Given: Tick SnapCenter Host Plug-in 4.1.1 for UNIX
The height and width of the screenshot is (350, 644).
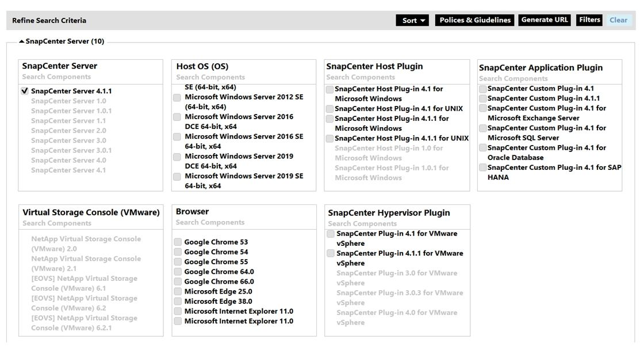Looking at the screenshot, I should click(x=330, y=139).
